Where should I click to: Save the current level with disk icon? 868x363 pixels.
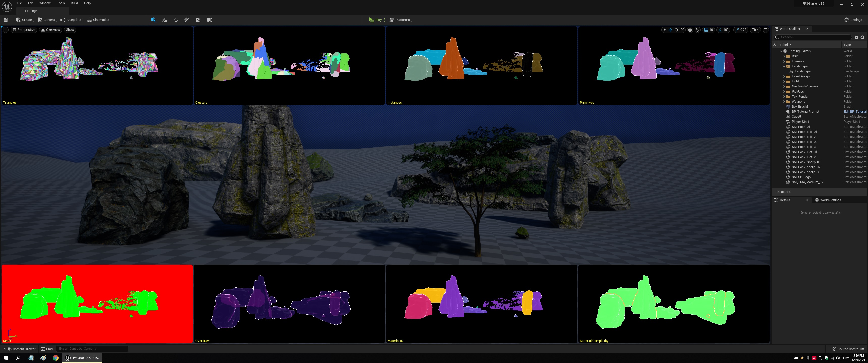[6, 20]
